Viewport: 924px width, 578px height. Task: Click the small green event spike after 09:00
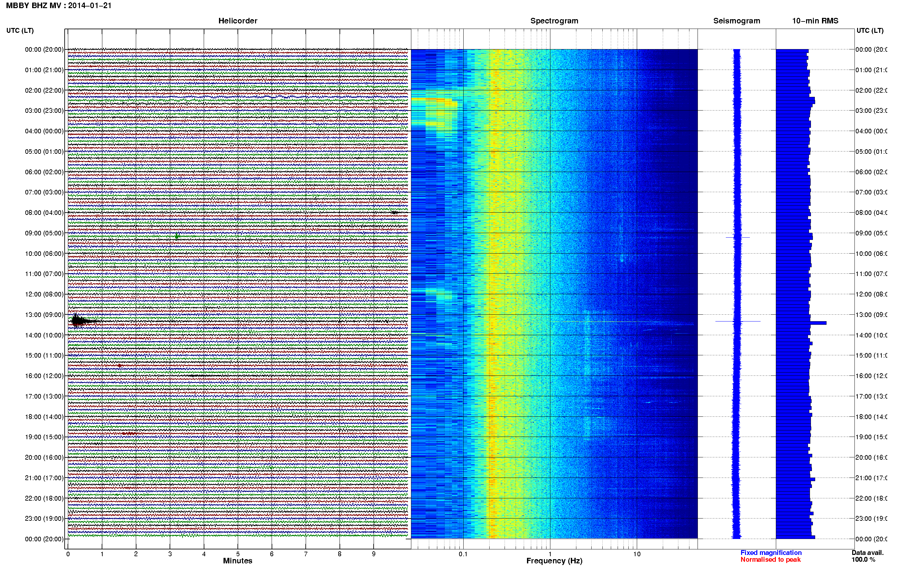click(x=176, y=236)
